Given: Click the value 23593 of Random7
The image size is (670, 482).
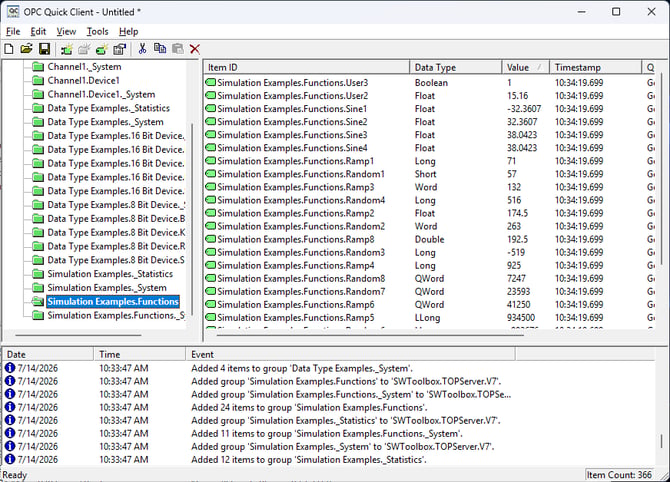Looking at the screenshot, I should 518,291.
